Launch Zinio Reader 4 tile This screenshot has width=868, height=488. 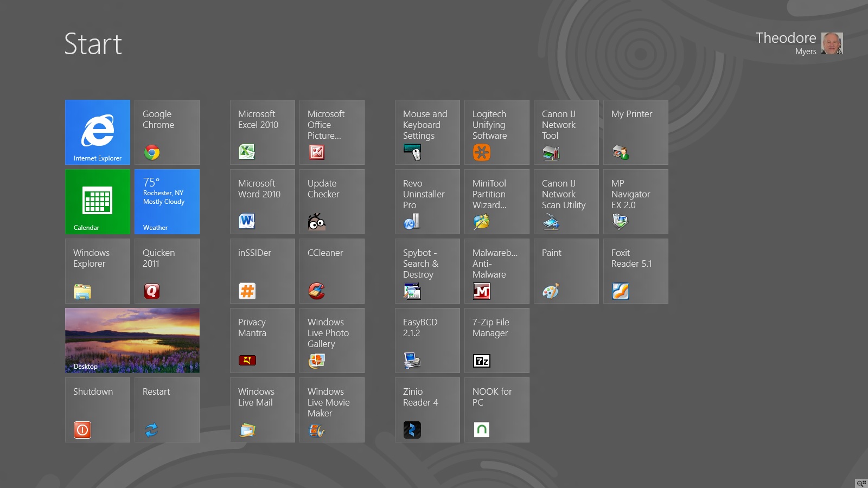tap(427, 410)
